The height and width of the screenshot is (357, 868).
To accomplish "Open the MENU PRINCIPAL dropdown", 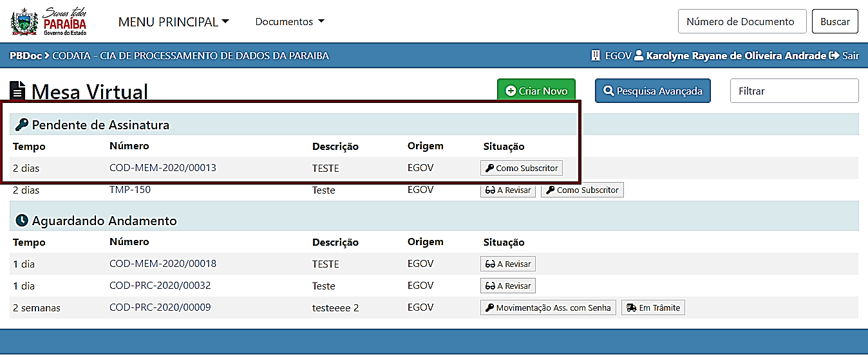I will (x=173, y=22).
